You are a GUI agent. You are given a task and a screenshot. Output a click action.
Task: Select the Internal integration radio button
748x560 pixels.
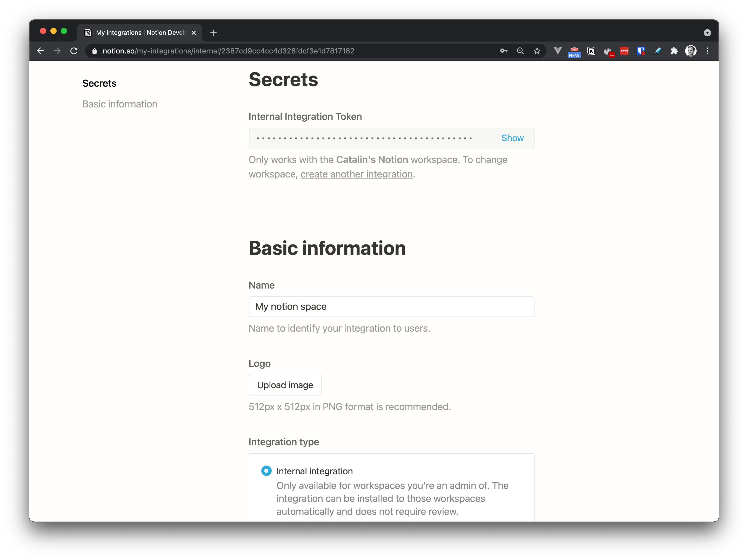click(x=266, y=471)
